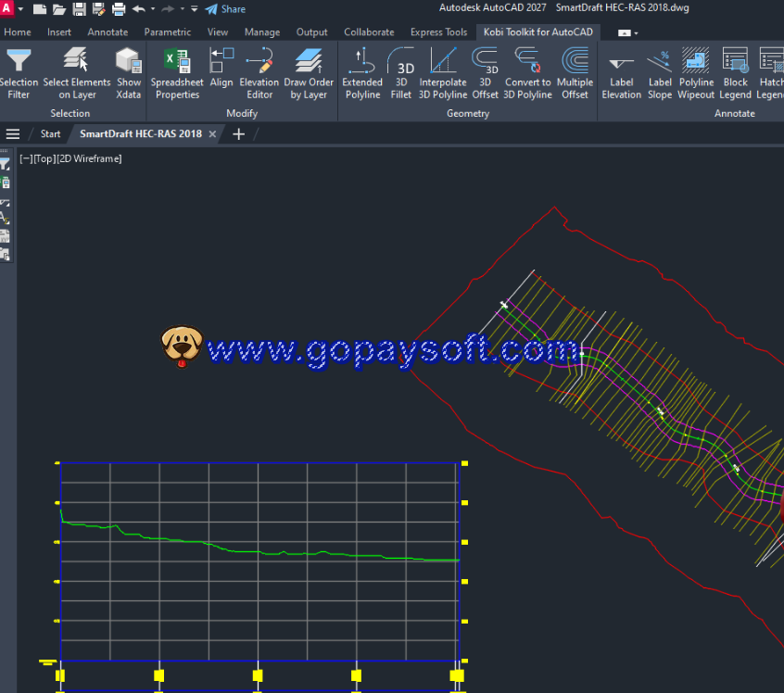Viewport: 784px width, 693px height.
Task: Share the drawing via Share button
Action: tap(225, 9)
